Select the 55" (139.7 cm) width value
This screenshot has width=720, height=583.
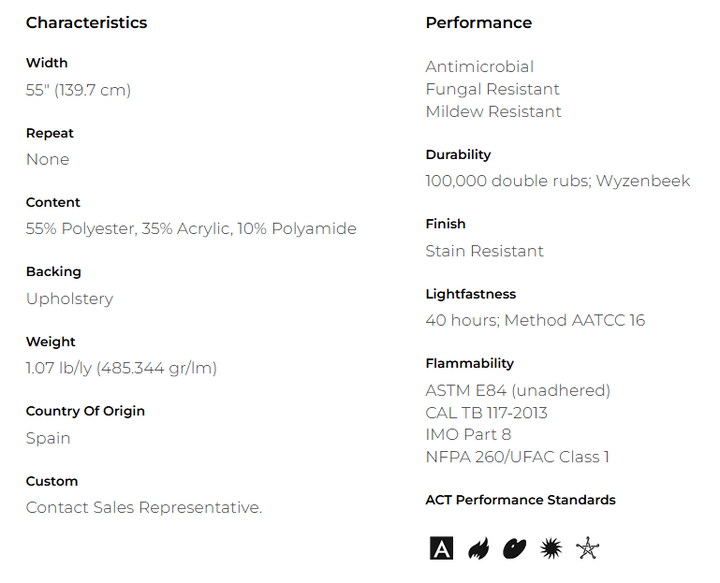(78, 90)
